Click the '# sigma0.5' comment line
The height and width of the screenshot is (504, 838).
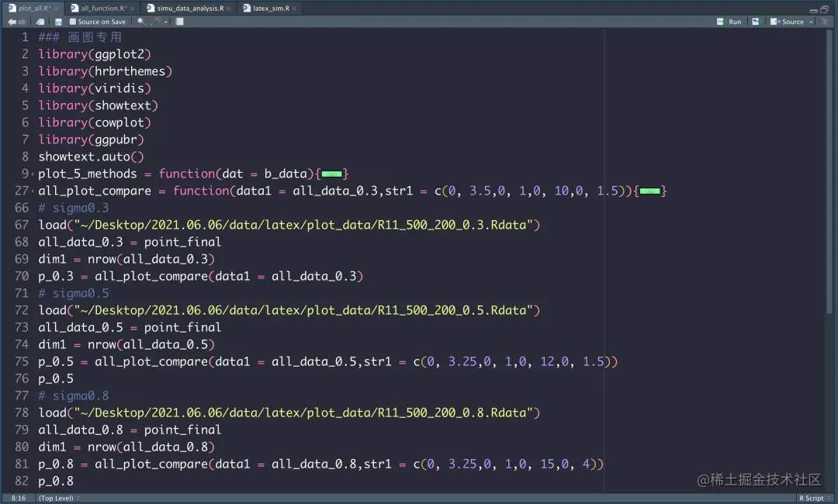pyautogui.click(x=73, y=294)
